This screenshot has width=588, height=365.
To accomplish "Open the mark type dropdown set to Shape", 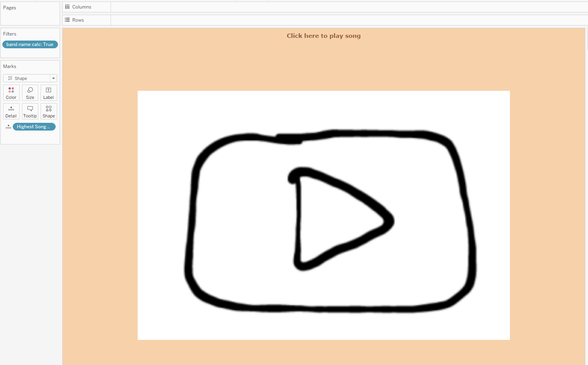I will click(30, 78).
